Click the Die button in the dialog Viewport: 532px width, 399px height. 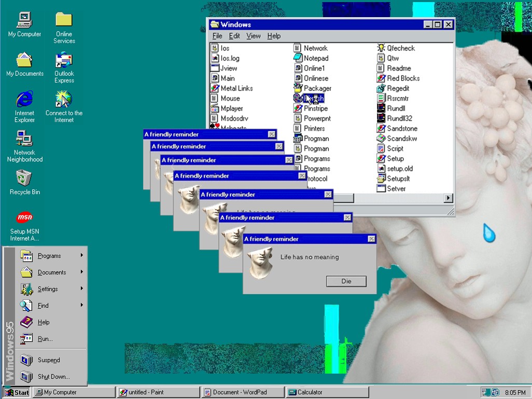pyautogui.click(x=346, y=281)
